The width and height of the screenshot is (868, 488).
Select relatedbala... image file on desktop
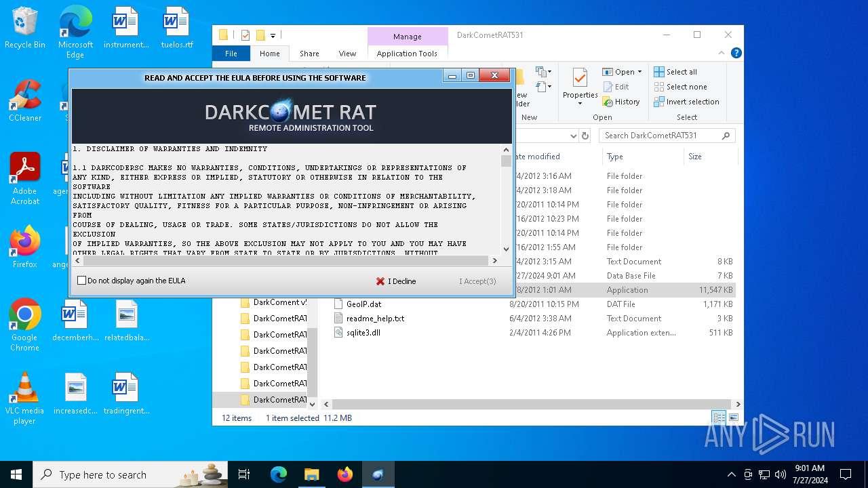tap(126, 321)
